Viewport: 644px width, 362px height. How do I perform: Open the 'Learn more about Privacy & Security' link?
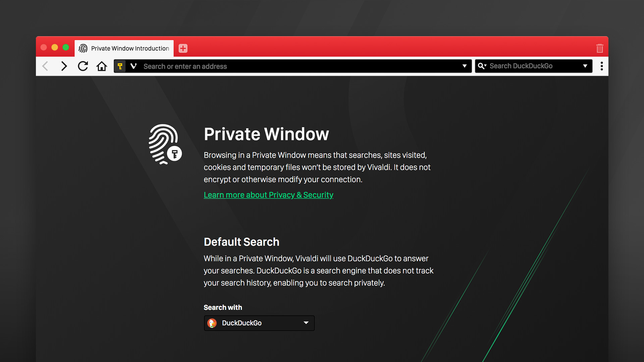tap(268, 195)
